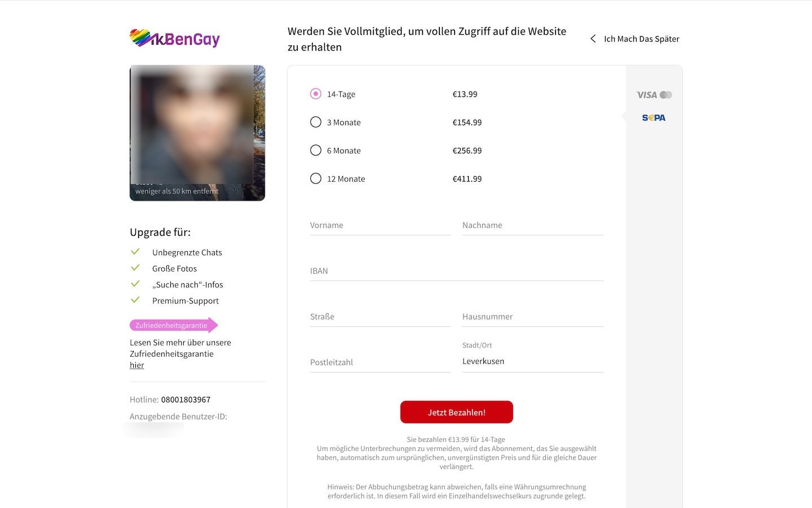The width and height of the screenshot is (812, 508).
Task: Select the Hausnummer field
Action: [532, 317]
